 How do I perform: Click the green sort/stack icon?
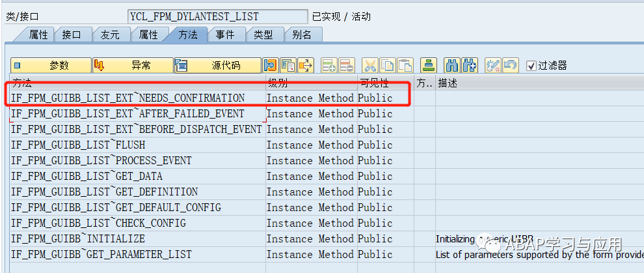(428, 65)
